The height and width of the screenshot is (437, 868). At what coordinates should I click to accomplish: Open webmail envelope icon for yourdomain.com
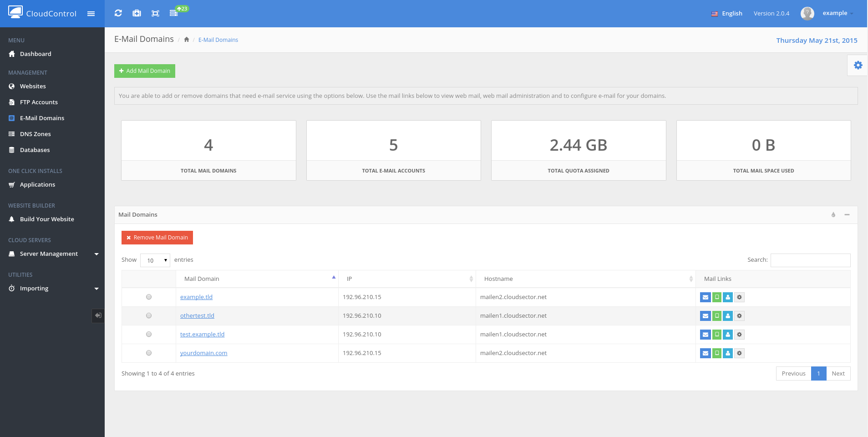pos(706,353)
